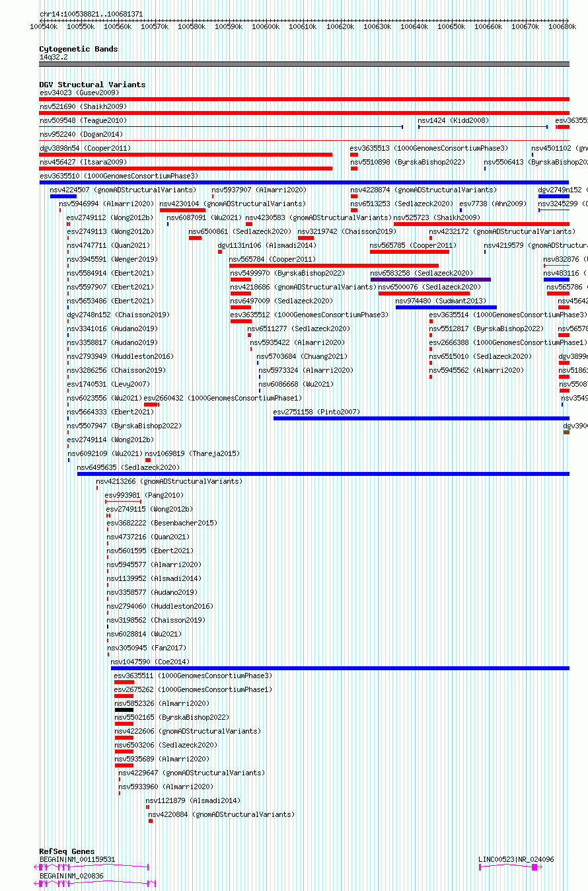Click nsv525723 (Shaikh2009) label
Screen dimensions: 588x891
click(x=437, y=217)
